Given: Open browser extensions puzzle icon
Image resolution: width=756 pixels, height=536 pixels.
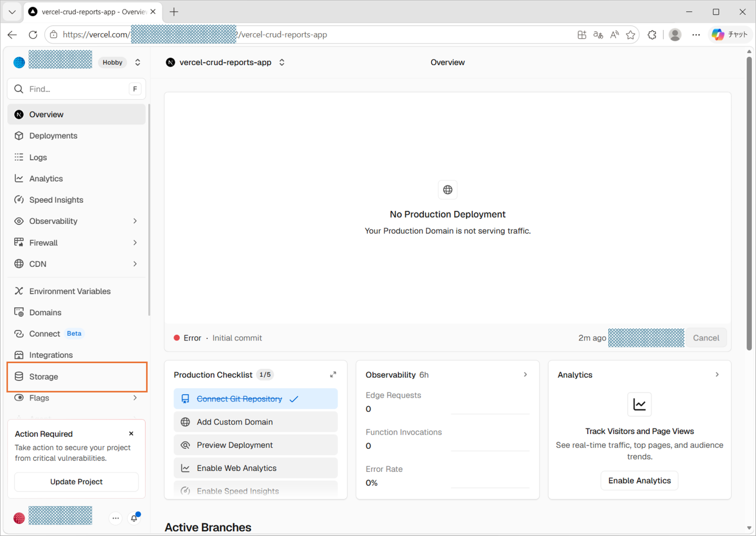Looking at the screenshot, I should click(x=652, y=35).
